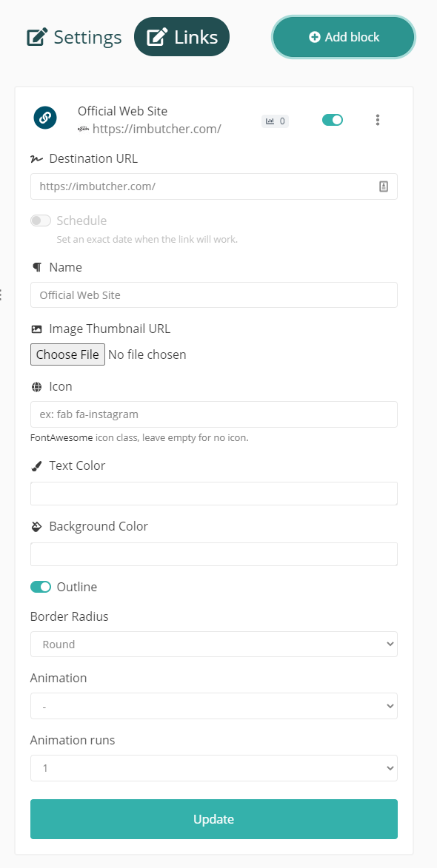Click the paint bucket icon by Background Color
Image resolution: width=437 pixels, height=868 pixels.
(x=36, y=526)
